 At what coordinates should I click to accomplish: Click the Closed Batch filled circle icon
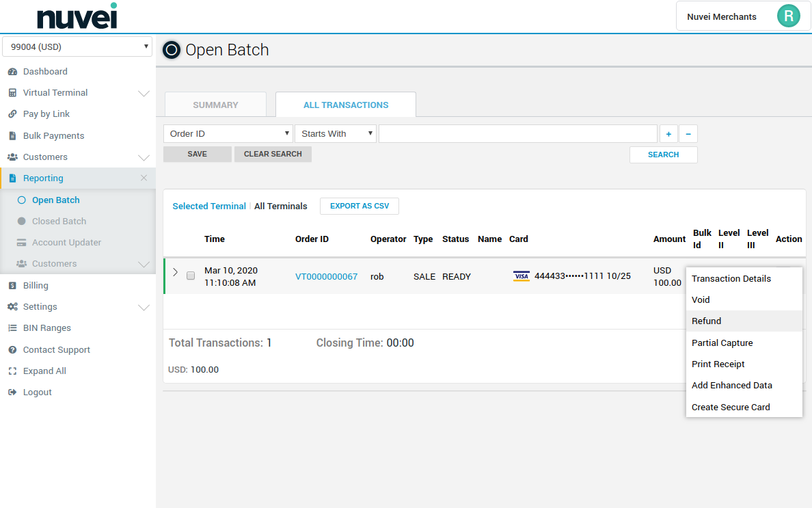tap(21, 221)
